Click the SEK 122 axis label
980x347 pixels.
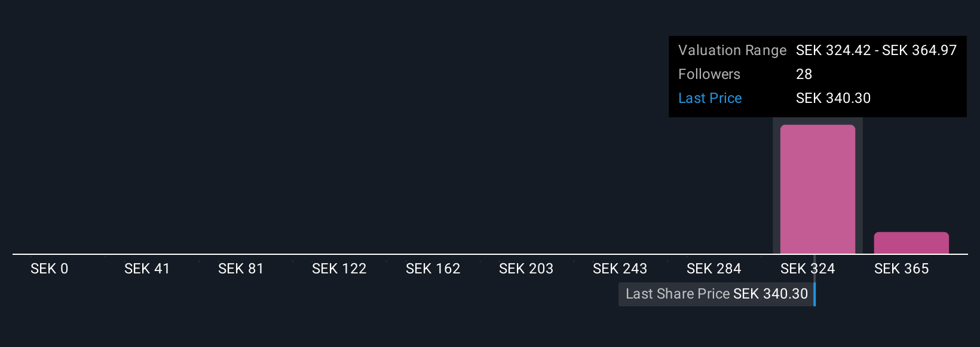pos(339,269)
